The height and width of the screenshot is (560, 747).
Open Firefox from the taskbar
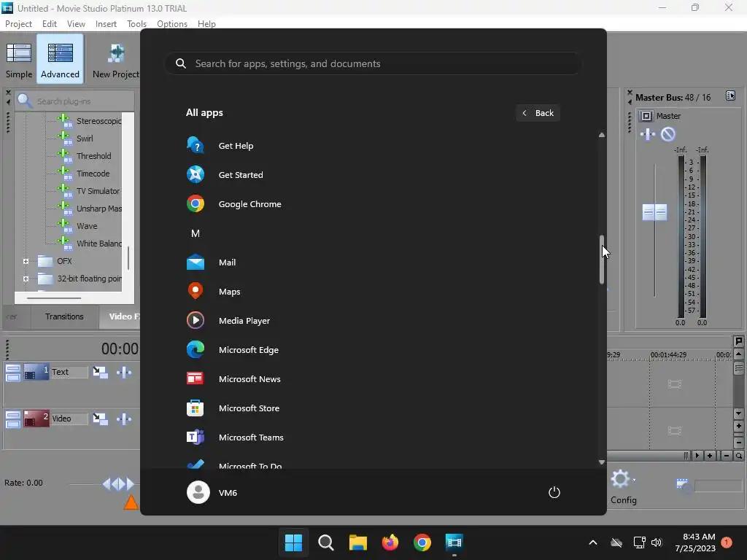tap(390, 542)
